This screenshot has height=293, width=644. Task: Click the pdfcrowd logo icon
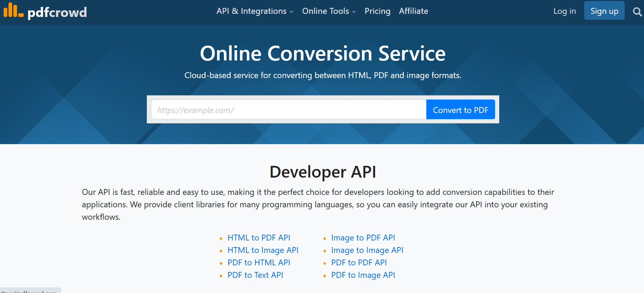click(x=13, y=10)
